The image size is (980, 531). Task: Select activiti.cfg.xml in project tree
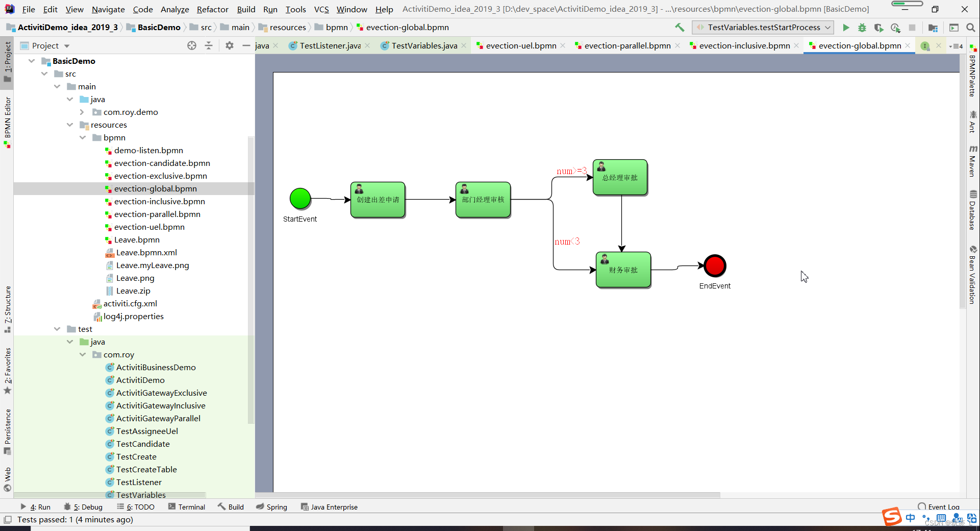(x=125, y=303)
